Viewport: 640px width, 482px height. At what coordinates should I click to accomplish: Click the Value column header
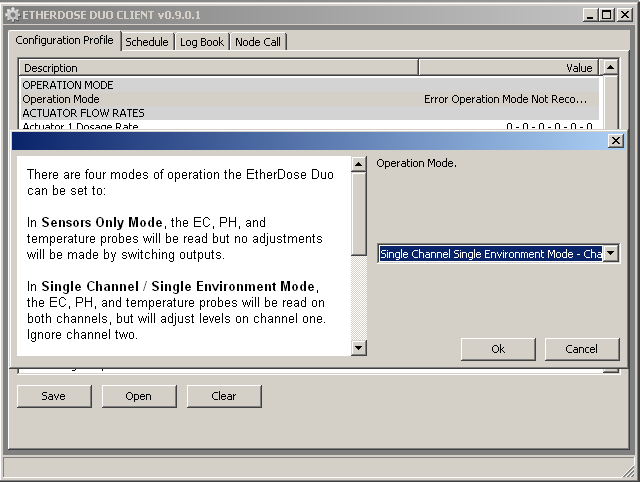coord(509,68)
